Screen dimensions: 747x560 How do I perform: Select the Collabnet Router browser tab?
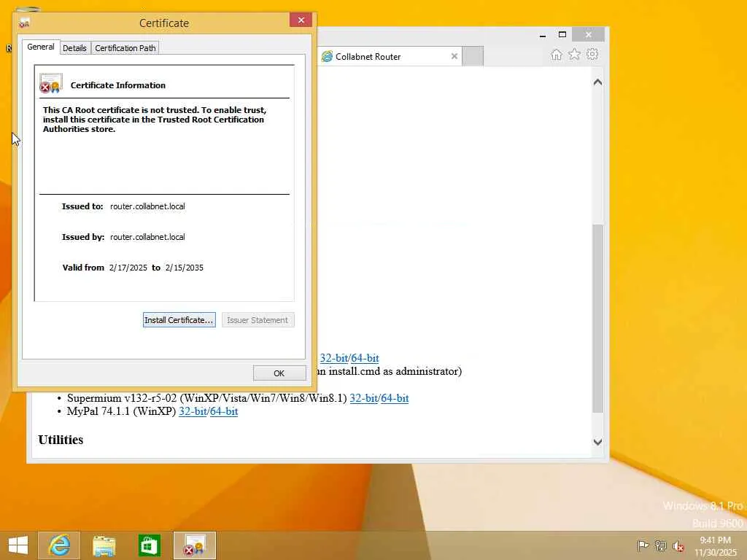(391, 57)
